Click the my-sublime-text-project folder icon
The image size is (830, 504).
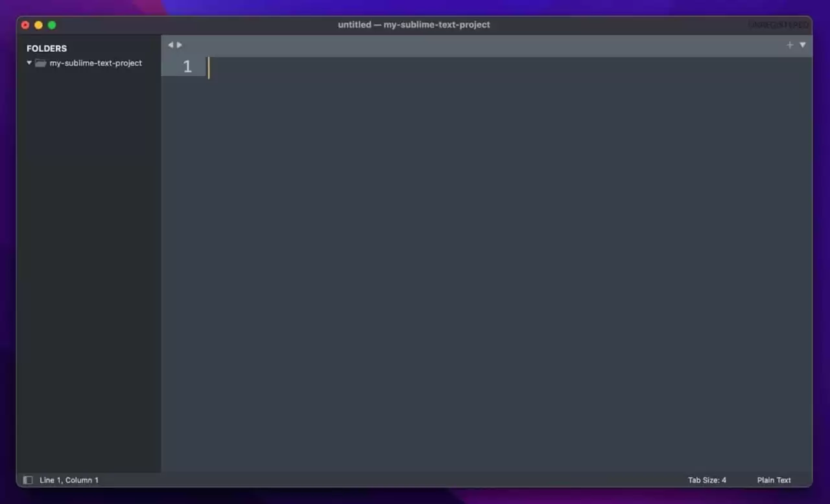pos(40,63)
